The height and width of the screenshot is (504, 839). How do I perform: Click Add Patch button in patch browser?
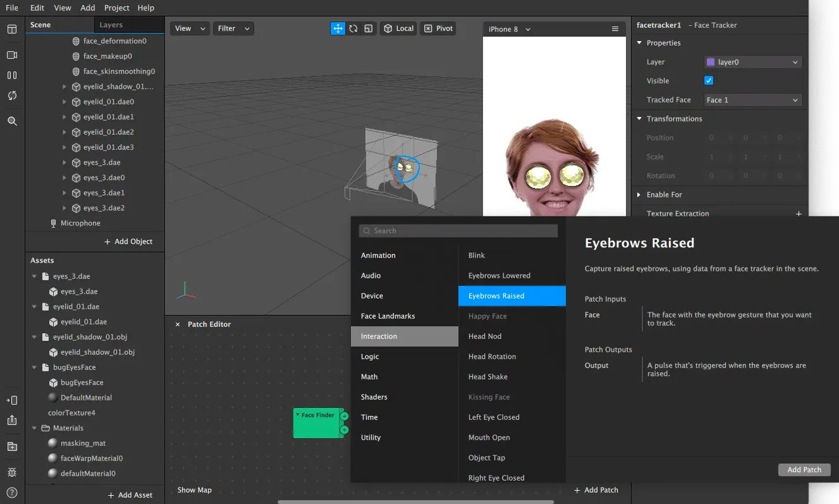point(804,470)
